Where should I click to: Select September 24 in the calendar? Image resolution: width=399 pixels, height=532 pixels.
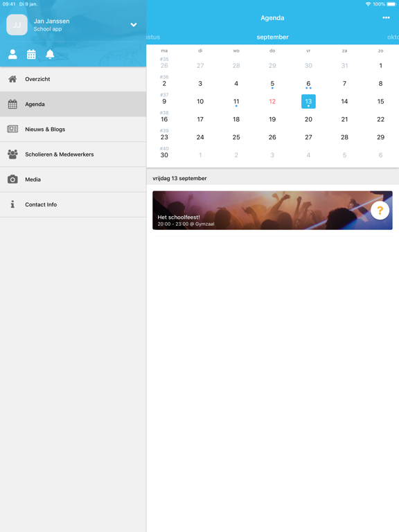[200, 137]
